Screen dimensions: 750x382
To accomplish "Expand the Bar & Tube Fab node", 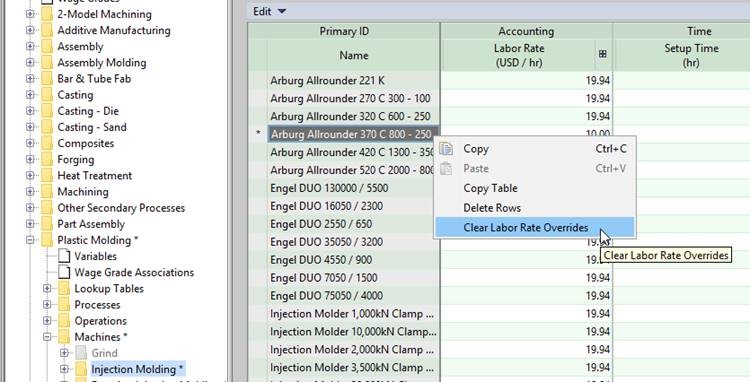I will (x=30, y=79).
